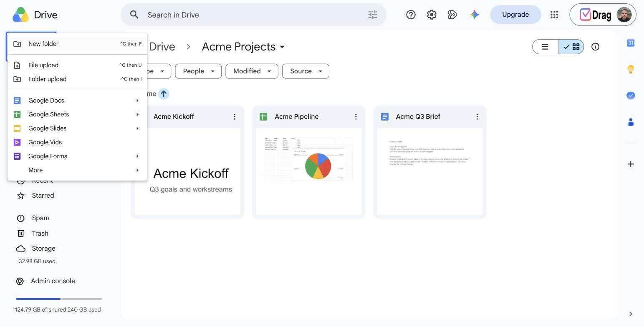Click the Upgrade button
This screenshot has width=644, height=327.
click(515, 15)
